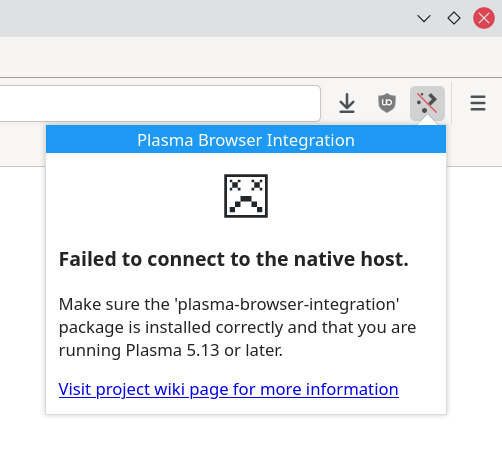Click the 'Plasma Browser Integration' popup header
This screenshot has height=465, width=502.
click(x=246, y=139)
